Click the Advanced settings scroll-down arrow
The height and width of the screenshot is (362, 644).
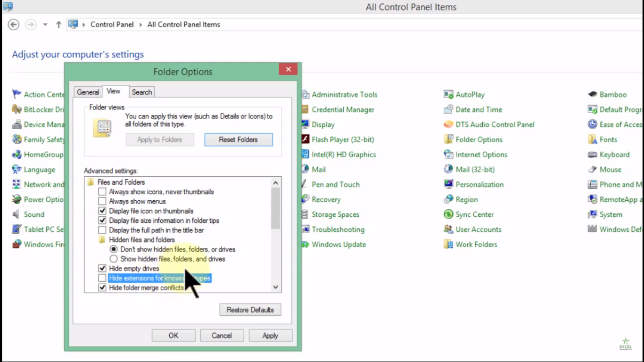click(276, 287)
